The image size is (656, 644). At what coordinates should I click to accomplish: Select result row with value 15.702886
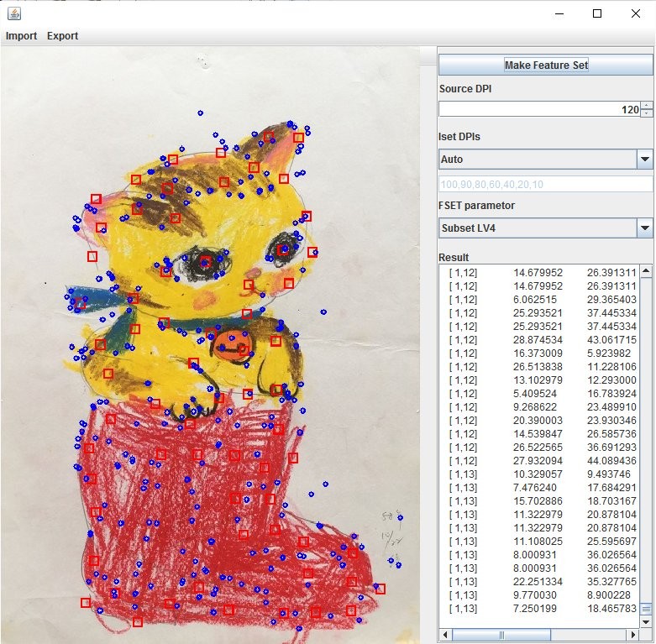click(540, 501)
